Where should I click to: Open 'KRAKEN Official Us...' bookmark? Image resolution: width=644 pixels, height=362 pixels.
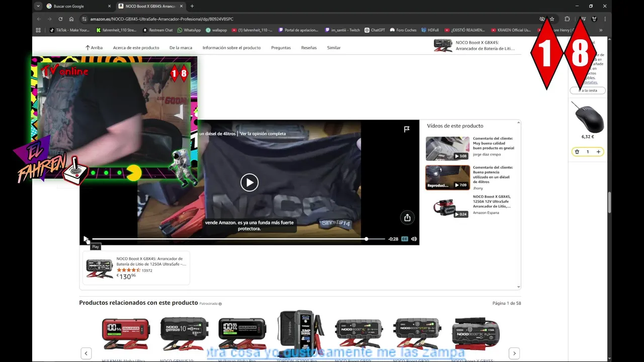pos(511,30)
